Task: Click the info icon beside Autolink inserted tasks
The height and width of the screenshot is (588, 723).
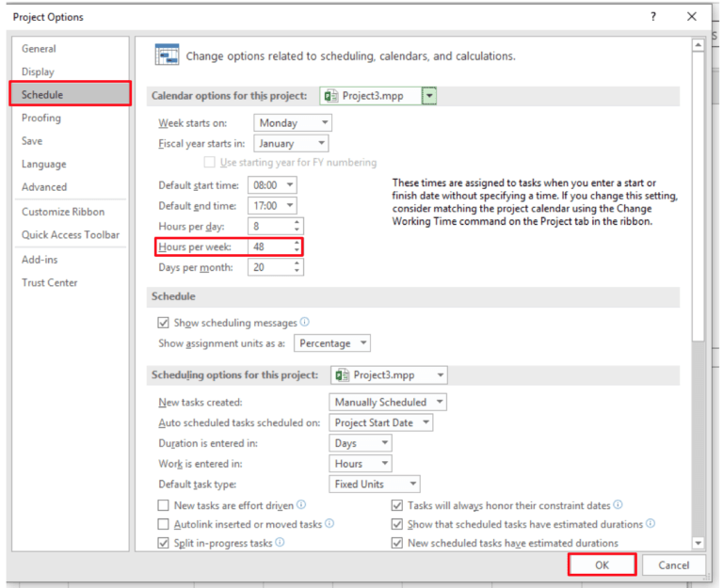Action: coord(329,523)
